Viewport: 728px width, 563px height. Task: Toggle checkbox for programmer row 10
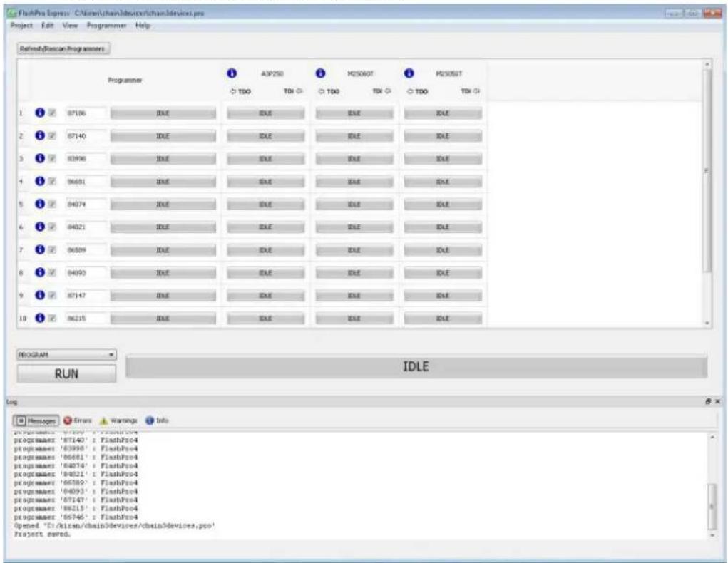coord(52,318)
